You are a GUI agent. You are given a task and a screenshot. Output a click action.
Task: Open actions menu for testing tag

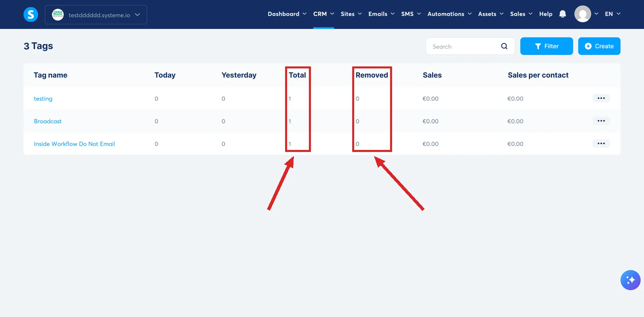[601, 98]
